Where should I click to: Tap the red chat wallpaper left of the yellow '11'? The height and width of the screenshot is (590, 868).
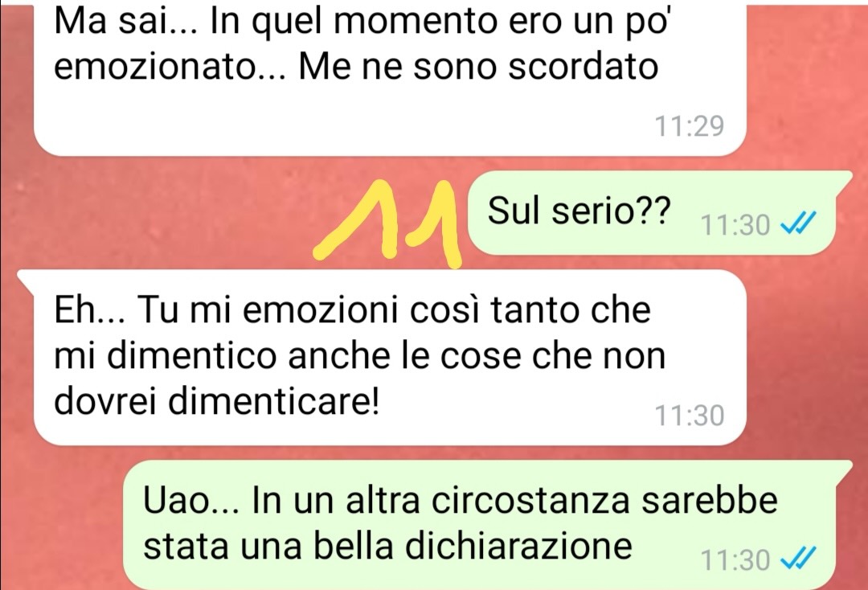166,216
